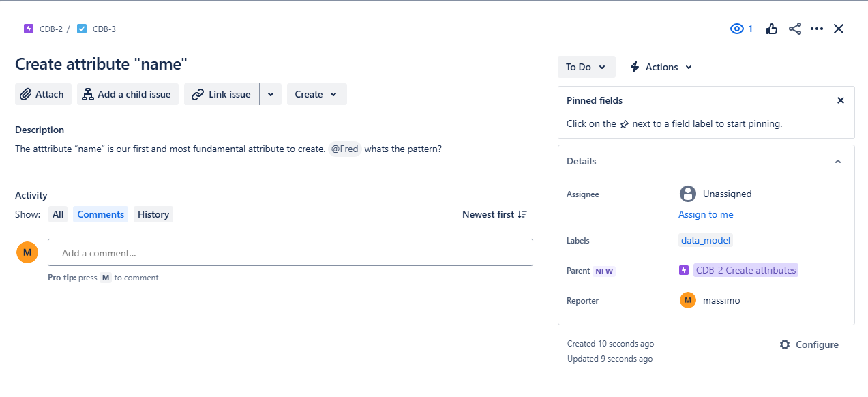Click the reporter avatar for massimo
The height and width of the screenshot is (397, 868).
[x=687, y=300]
